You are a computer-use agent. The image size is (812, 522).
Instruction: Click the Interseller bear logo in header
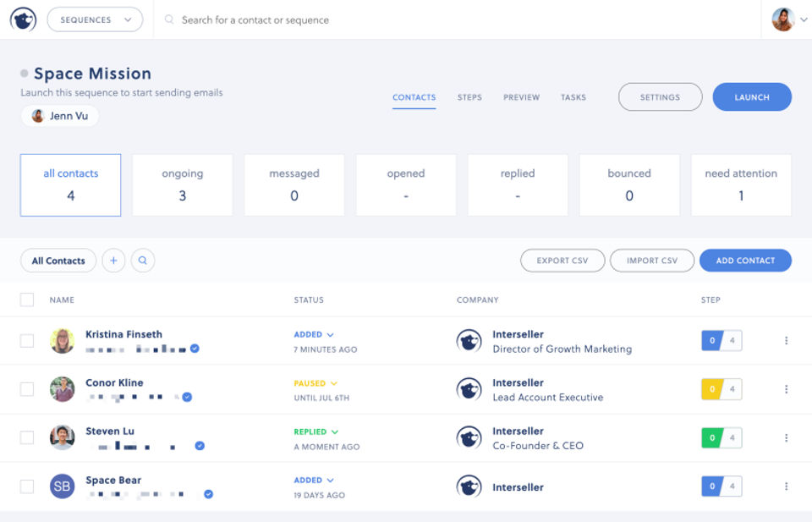[24, 19]
